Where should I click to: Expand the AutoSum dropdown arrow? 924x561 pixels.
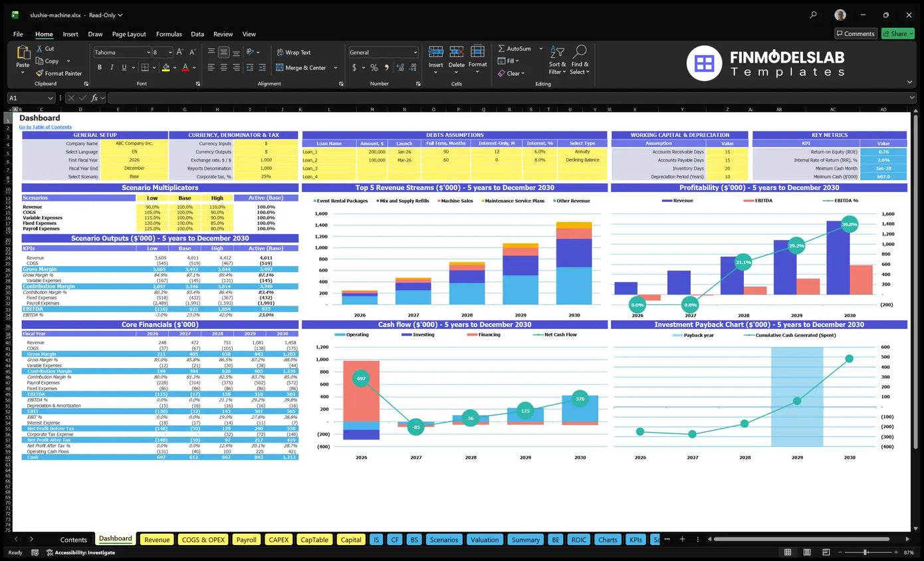click(540, 49)
